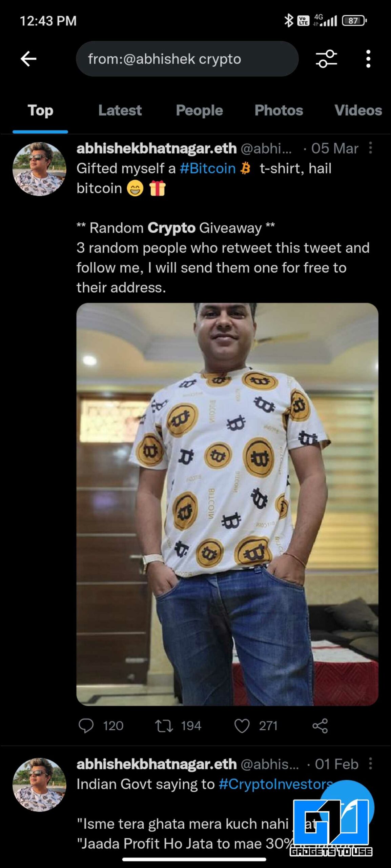Open search filters slider icon
The image size is (391, 868).
click(x=326, y=59)
